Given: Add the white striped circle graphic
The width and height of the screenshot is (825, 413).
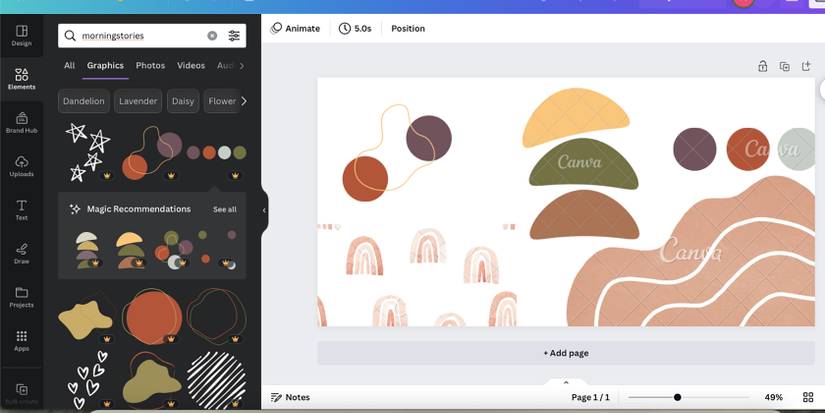Looking at the screenshot, I should coord(216,381).
